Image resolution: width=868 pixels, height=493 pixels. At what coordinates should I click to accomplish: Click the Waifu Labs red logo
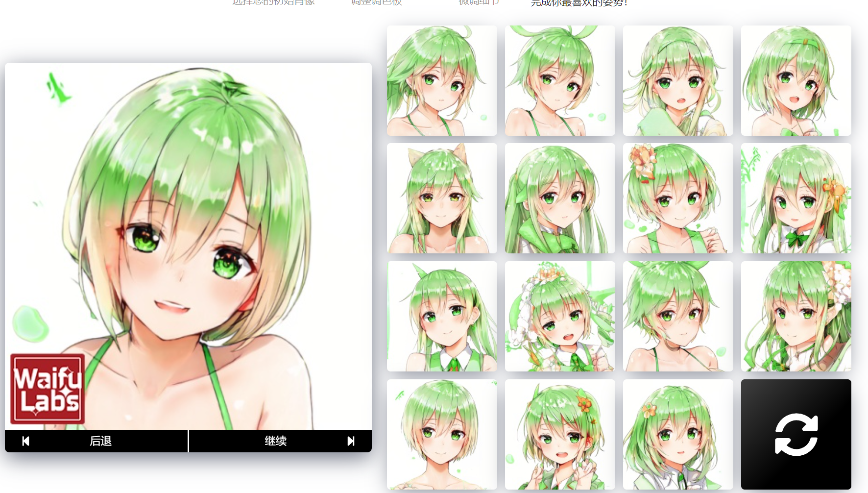(x=48, y=389)
